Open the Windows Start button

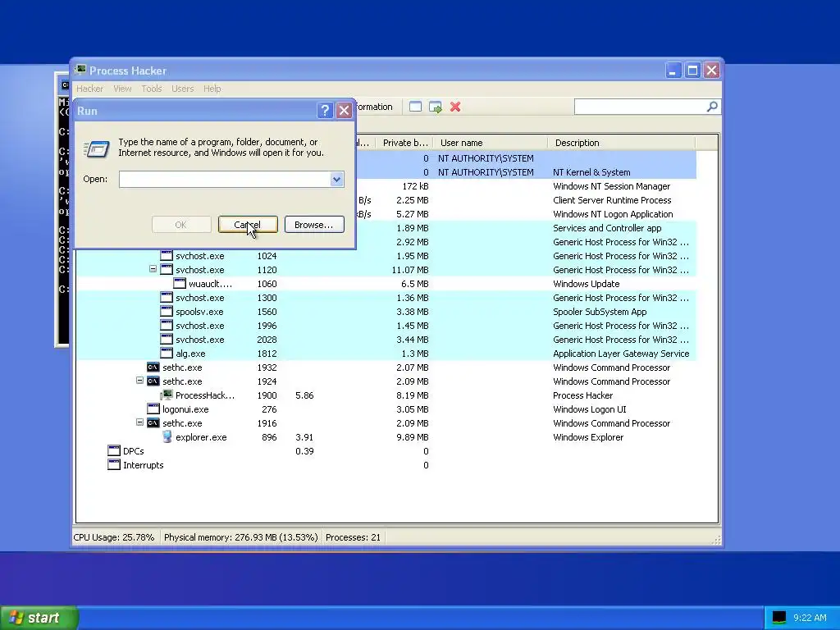(x=39, y=618)
